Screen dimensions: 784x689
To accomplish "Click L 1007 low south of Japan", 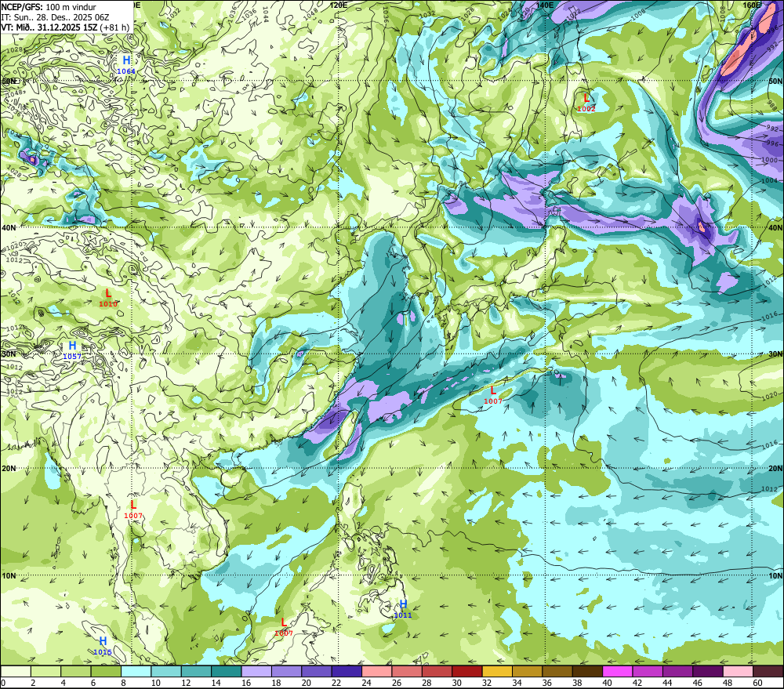I will [x=493, y=395].
